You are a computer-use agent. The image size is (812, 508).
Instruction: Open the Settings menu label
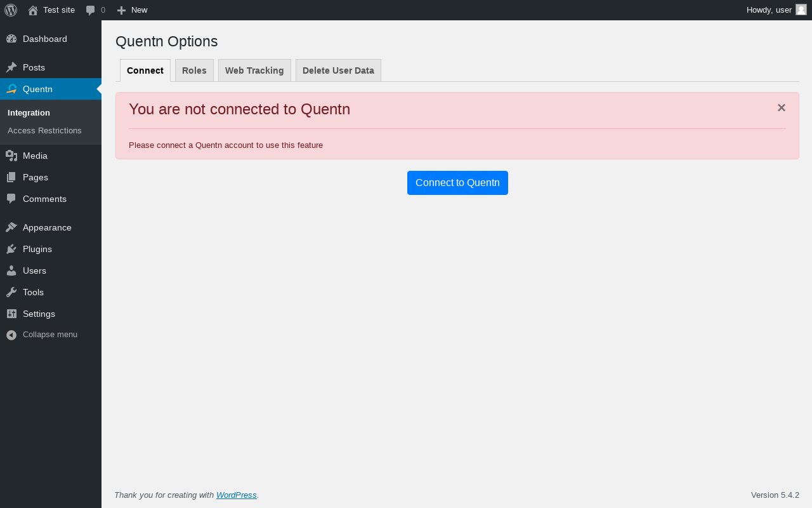(39, 314)
